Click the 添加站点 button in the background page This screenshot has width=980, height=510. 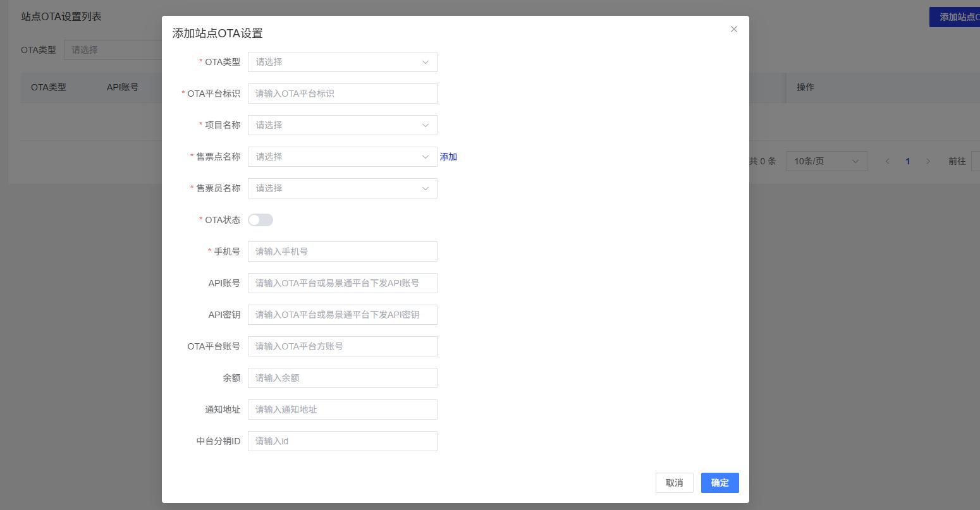tap(955, 17)
